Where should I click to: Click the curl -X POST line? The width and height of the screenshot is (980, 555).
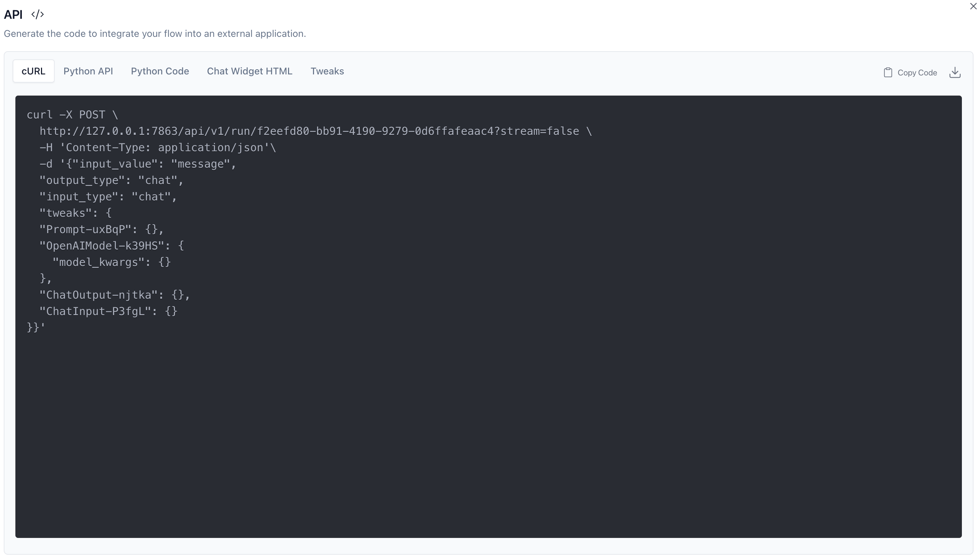pyautogui.click(x=72, y=115)
